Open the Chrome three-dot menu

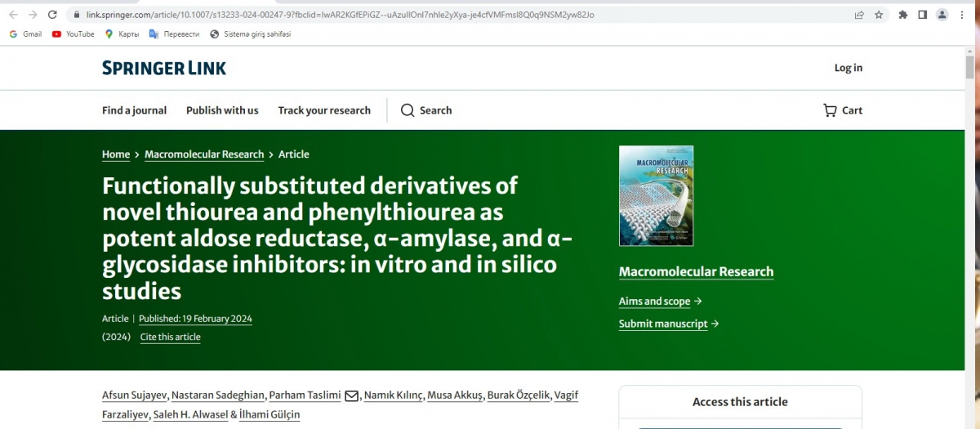click(x=962, y=15)
